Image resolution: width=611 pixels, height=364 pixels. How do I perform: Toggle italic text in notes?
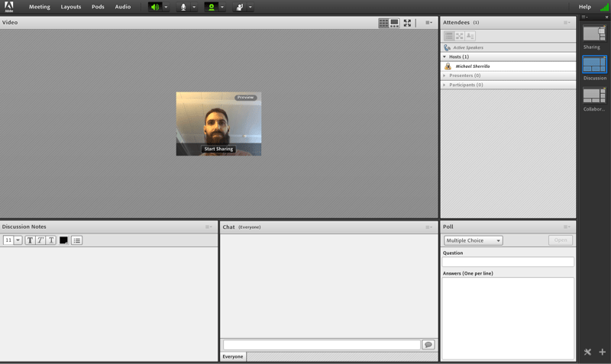pyautogui.click(x=40, y=240)
